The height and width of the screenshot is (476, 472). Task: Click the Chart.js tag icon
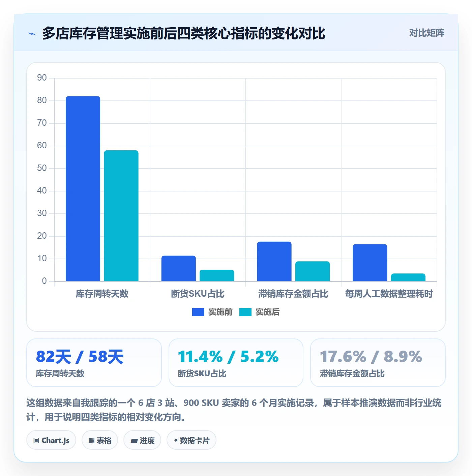point(36,441)
